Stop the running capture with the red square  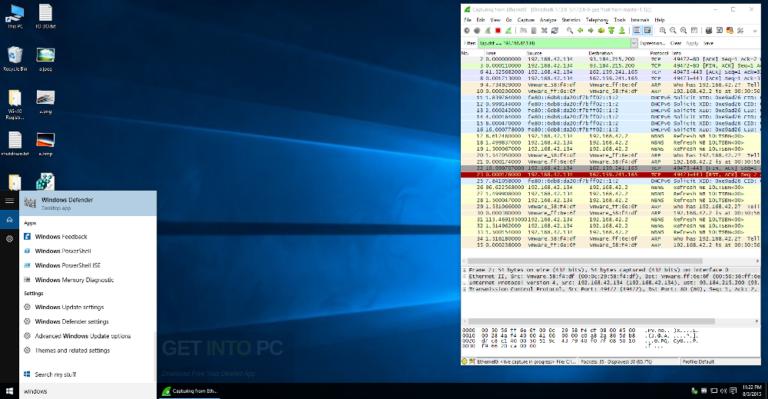click(x=498, y=30)
